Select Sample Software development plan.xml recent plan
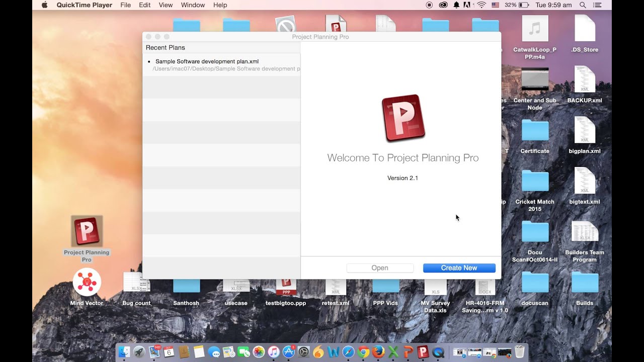 [221, 65]
